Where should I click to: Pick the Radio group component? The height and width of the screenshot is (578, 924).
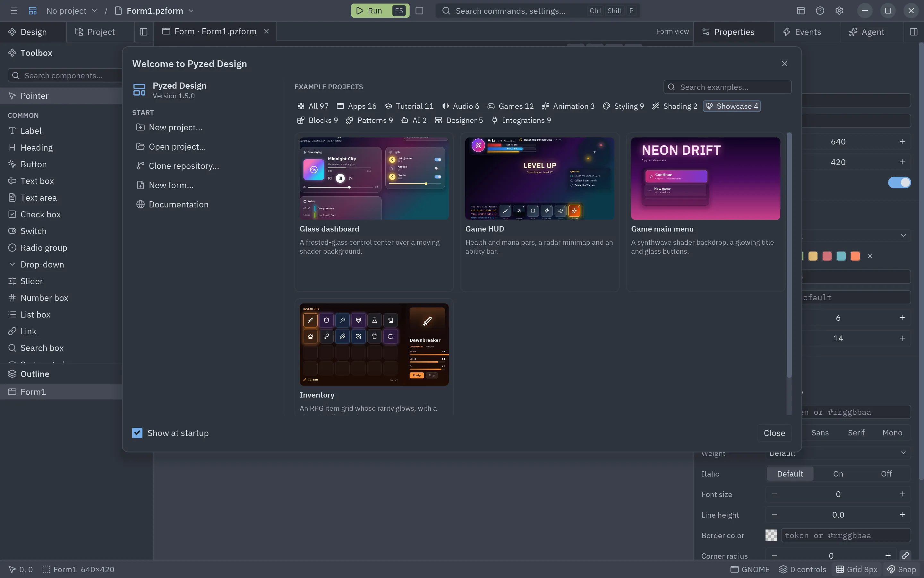click(61, 248)
